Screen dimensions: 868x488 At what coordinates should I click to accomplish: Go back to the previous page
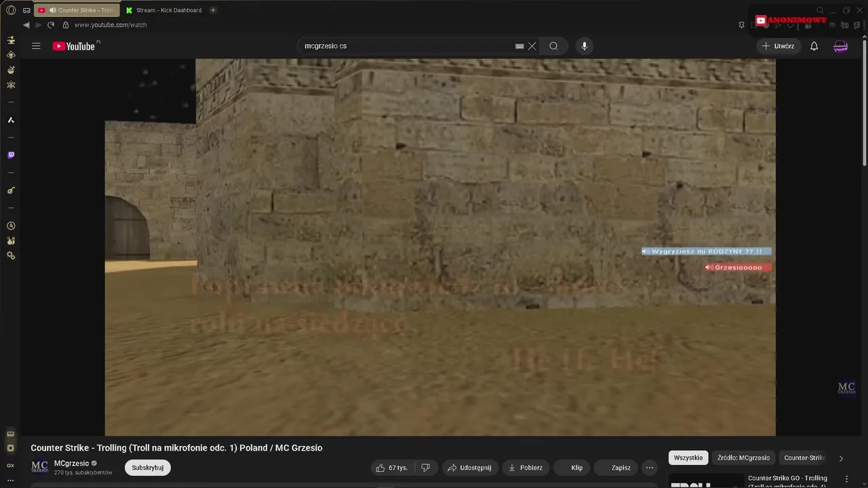click(x=26, y=25)
